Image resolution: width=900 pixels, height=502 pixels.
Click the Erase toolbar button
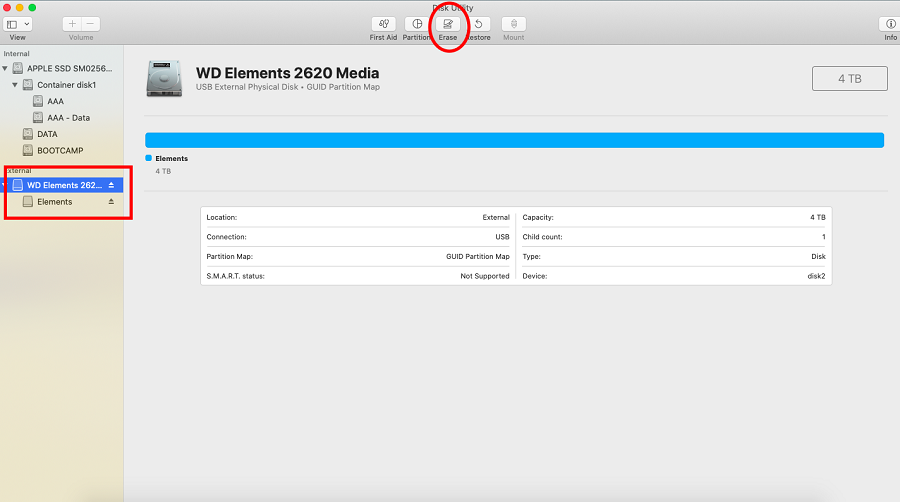pyautogui.click(x=448, y=24)
